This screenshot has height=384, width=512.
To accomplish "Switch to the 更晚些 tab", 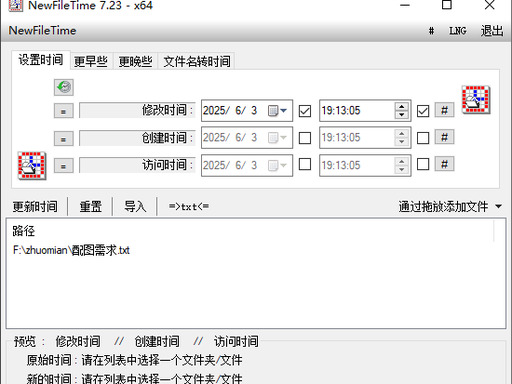I will point(135,61).
